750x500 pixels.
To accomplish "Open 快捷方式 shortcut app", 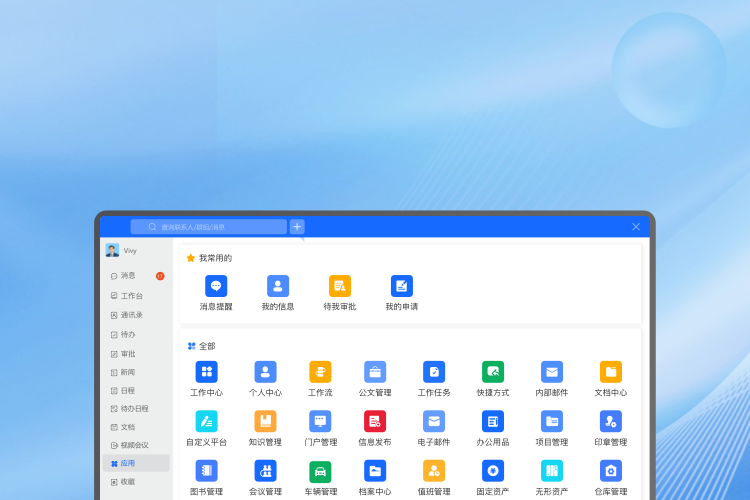I will pyautogui.click(x=493, y=372).
